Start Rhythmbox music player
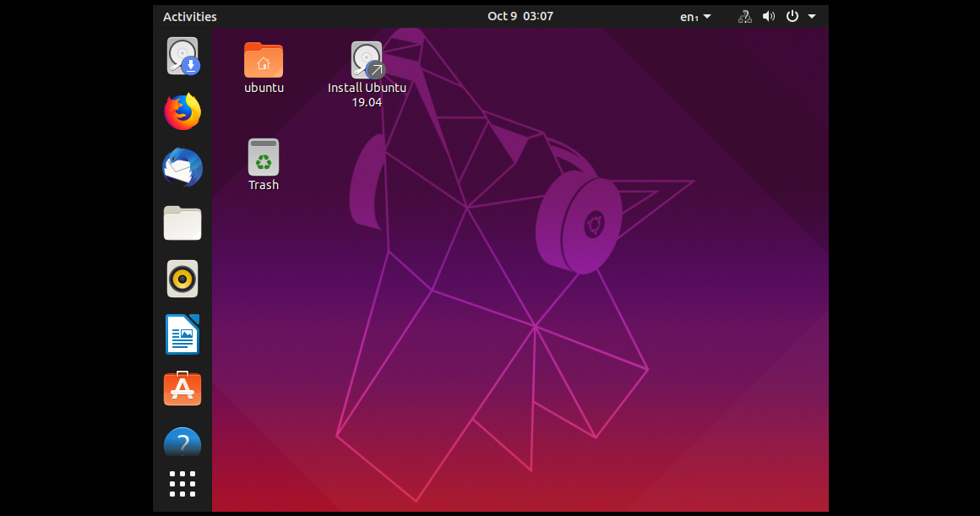This screenshot has height=516, width=980. pos(182,278)
